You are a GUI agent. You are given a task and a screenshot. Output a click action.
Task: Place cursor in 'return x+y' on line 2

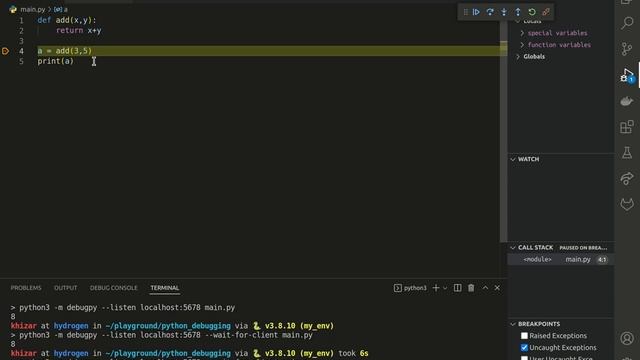click(x=78, y=31)
